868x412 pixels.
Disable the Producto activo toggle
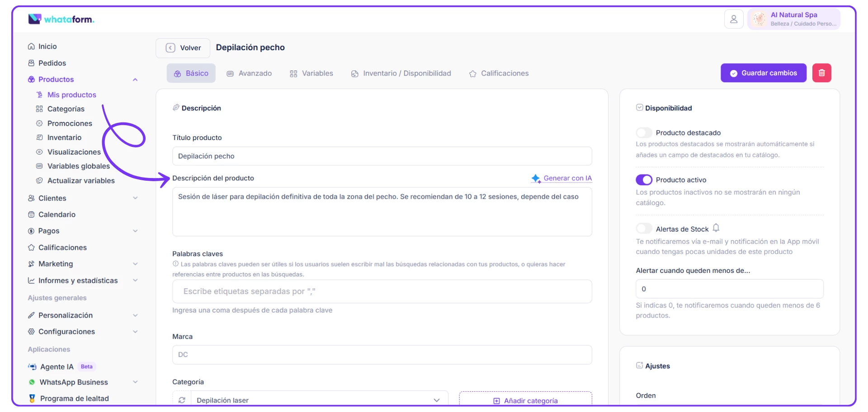click(644, 180)
